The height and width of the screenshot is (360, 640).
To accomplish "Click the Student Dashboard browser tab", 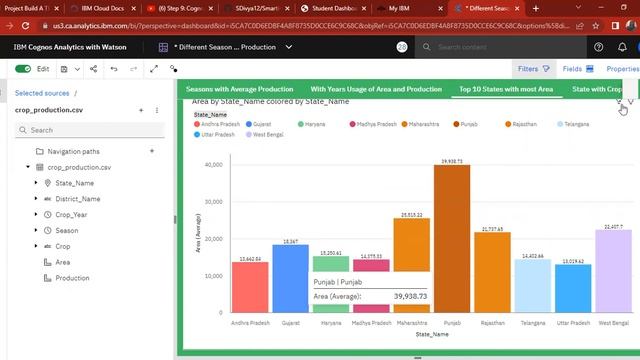I will [x=333, y=8].
